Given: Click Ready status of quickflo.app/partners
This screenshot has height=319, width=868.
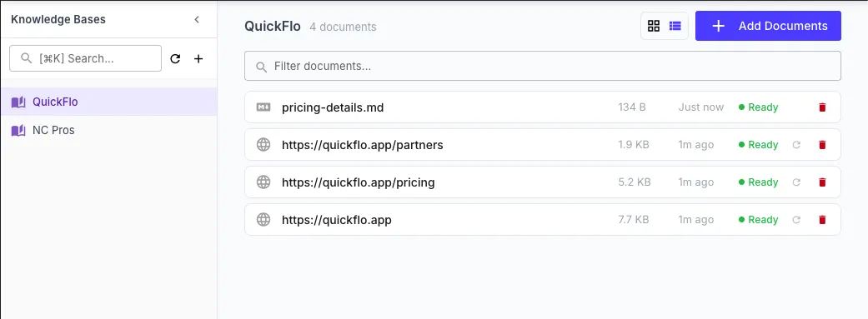Looking at the screenshot, I should pos(759,145).
